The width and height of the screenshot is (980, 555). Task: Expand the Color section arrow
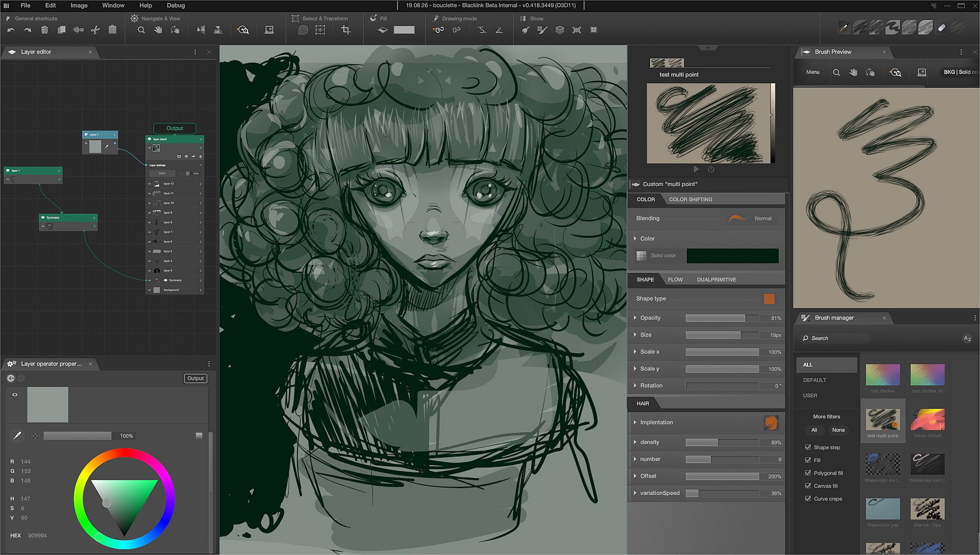click(x=635, y=238)
